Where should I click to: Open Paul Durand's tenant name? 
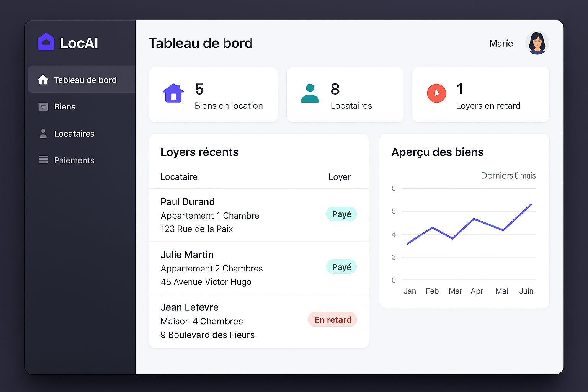pyautogui.click(x=188, y=202)
